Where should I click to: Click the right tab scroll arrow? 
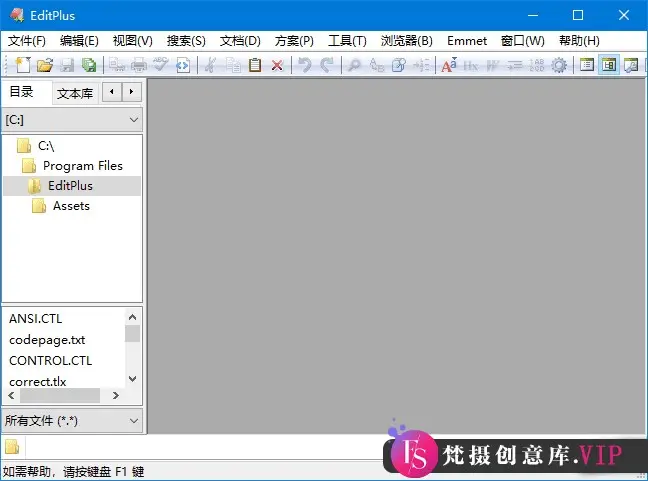pyautogui.click(x=131, y=92)
